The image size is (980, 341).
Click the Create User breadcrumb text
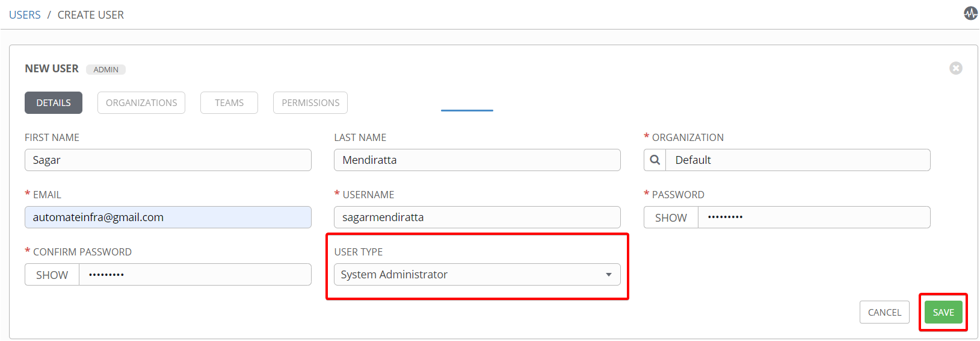91,15
